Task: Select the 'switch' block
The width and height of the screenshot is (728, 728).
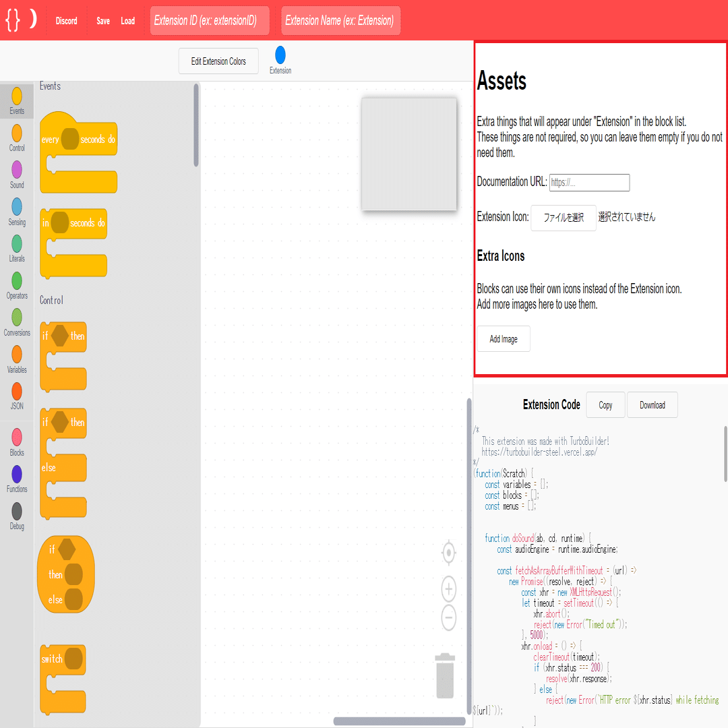Action: pos(63,679)
